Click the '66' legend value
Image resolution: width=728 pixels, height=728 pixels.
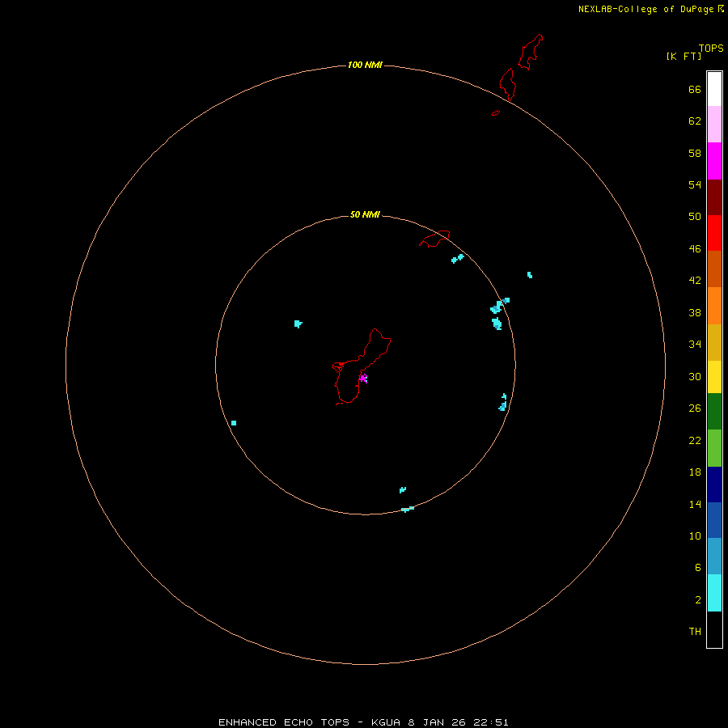click(695, 89)
